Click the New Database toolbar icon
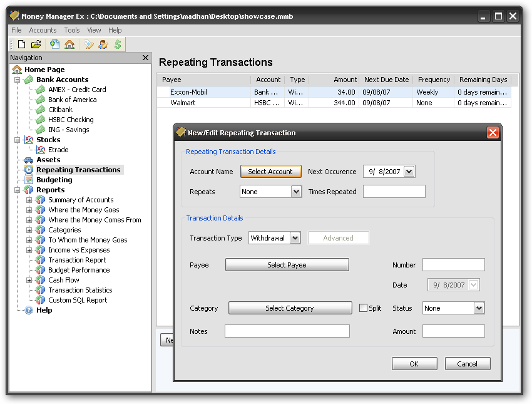Screen dimensions: 532x404 click(21, 44)
